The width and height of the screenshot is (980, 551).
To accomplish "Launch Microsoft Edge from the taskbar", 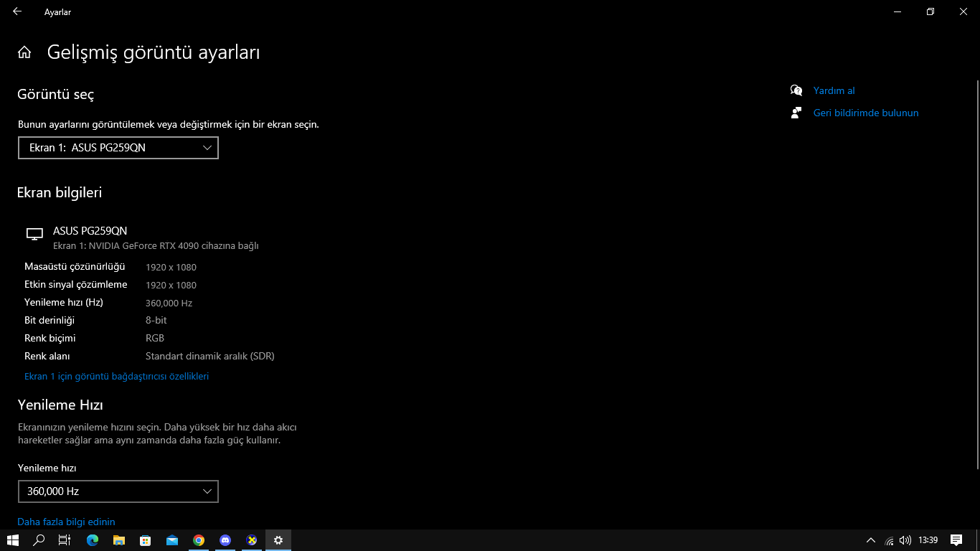I will [93, 540].
